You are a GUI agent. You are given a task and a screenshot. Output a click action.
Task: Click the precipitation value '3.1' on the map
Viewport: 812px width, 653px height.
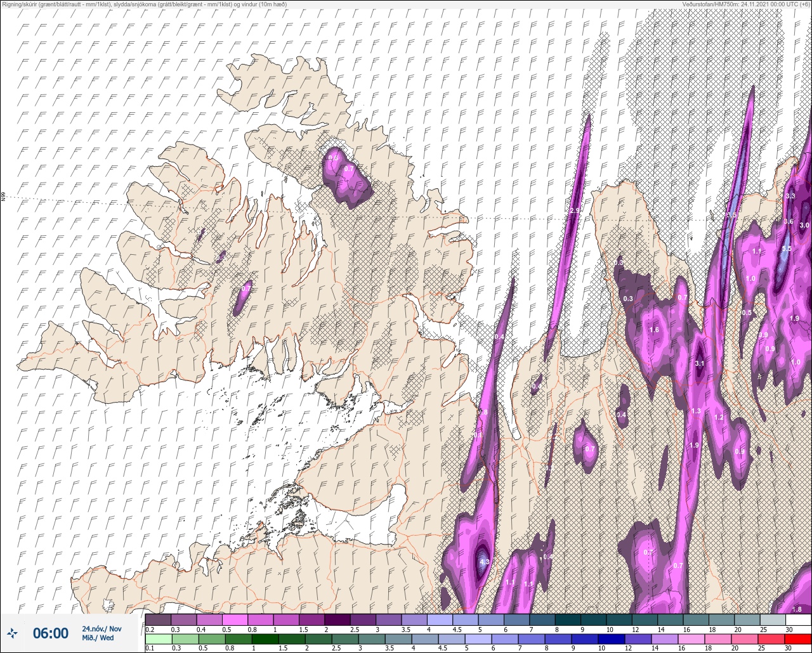coord(700,363)
